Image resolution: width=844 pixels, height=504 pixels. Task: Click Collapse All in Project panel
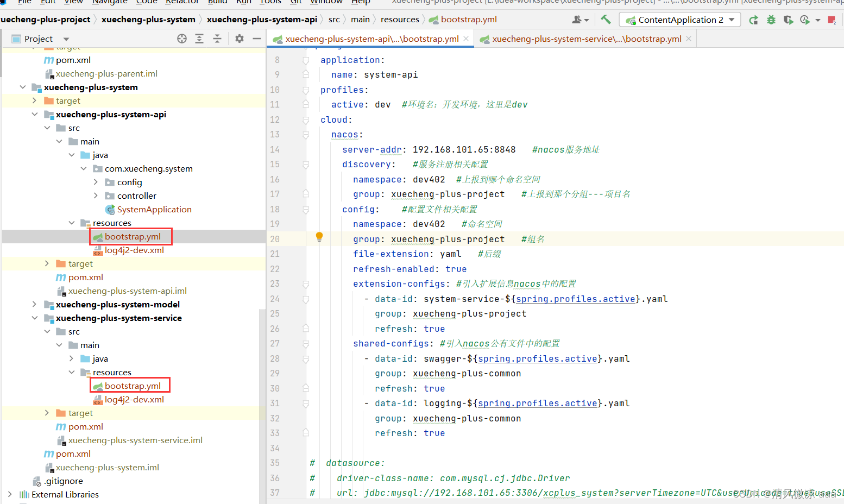coord(217,39)
